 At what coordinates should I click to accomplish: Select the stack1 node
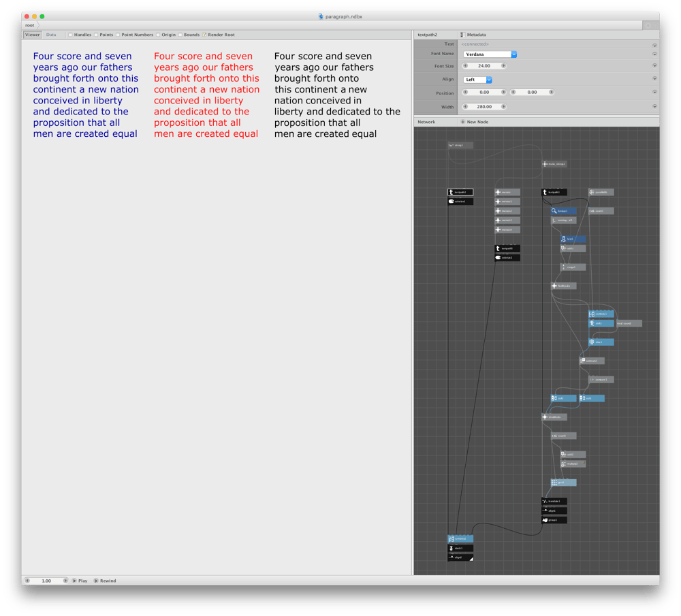[x=460, y=549]
